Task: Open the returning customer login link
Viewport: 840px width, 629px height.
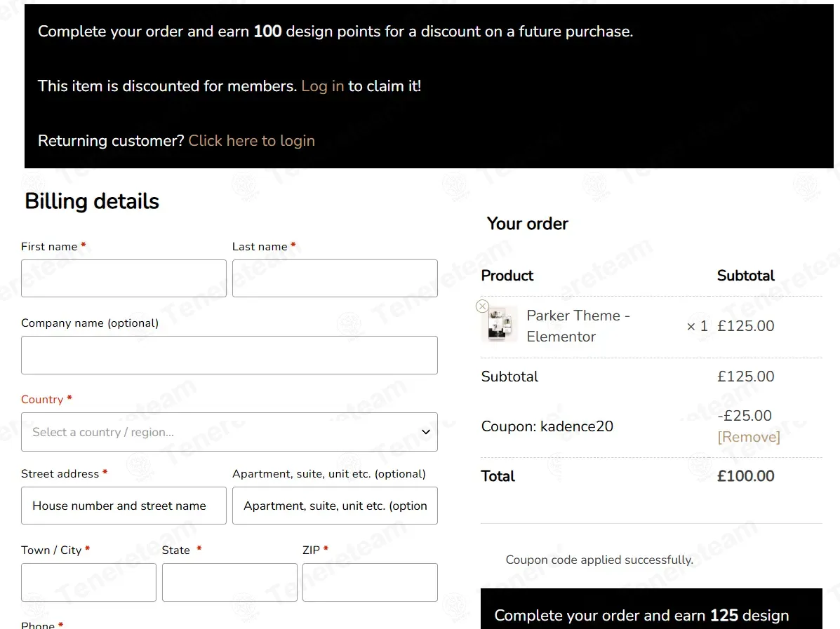Action: coord(251,141)
